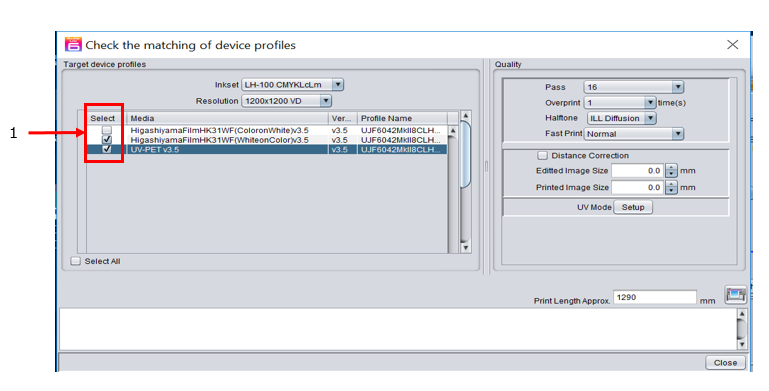Click the UV Mode Setup button

pos(633,207)
